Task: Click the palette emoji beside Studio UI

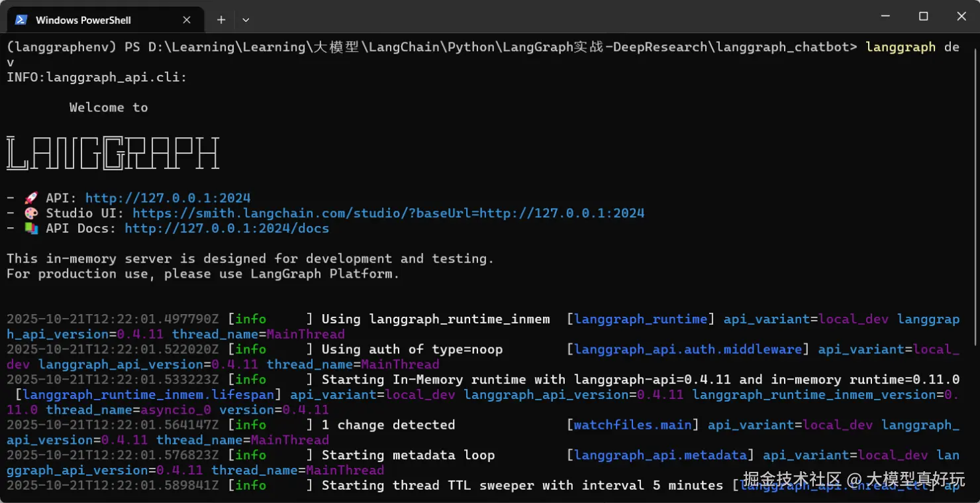Action: (x=30, y=213)
